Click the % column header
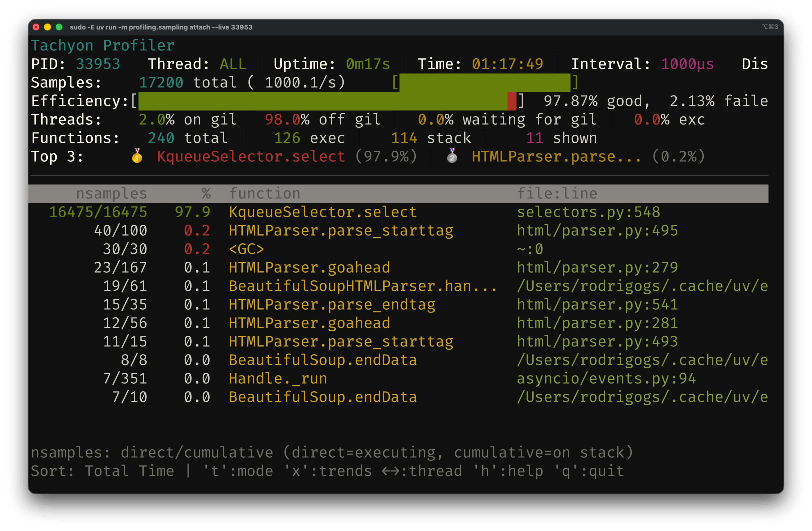The height and width of the screenshot is (531, 812). (x=206, y=193)
